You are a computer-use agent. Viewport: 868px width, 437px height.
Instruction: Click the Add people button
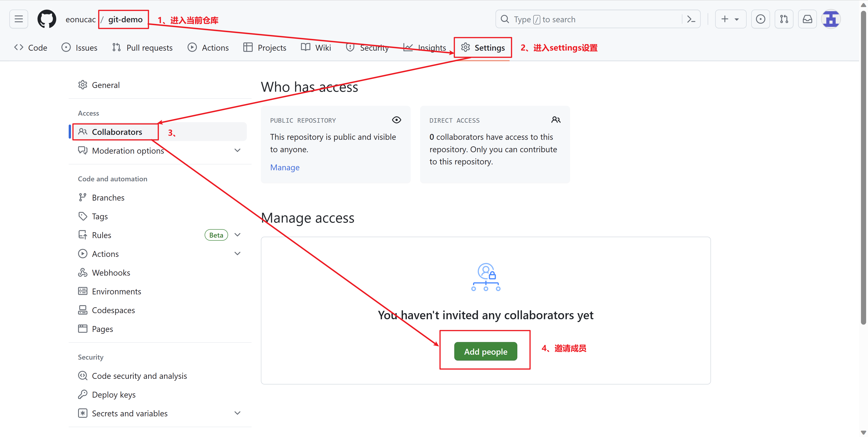(485, 351)
